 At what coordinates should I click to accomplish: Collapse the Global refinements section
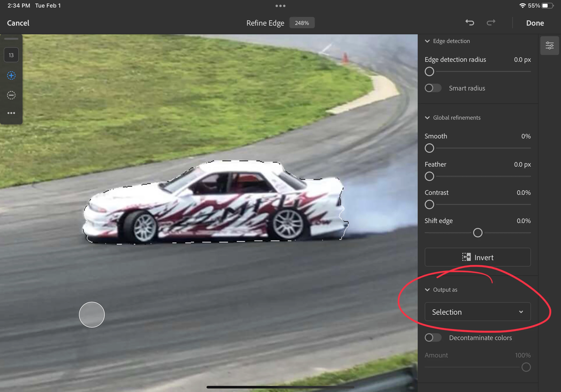tap(427, 118)
